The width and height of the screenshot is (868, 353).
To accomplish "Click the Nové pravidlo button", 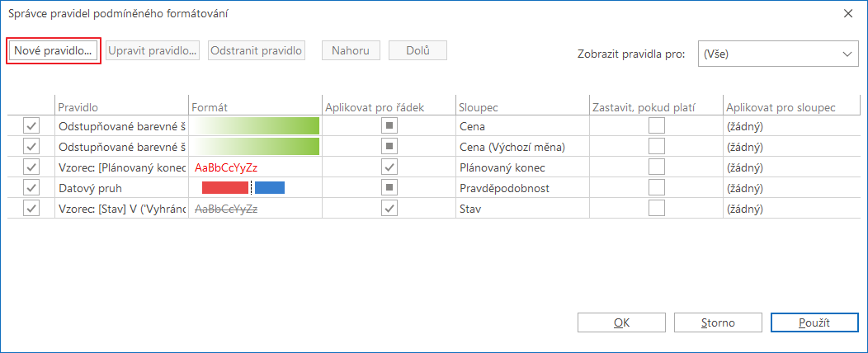I will (53, 50).
